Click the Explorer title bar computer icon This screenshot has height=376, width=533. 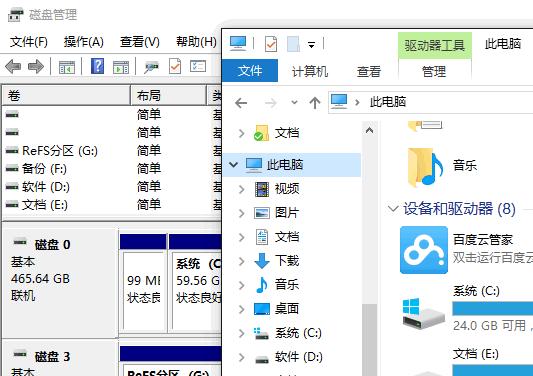[x=238, y=43]
